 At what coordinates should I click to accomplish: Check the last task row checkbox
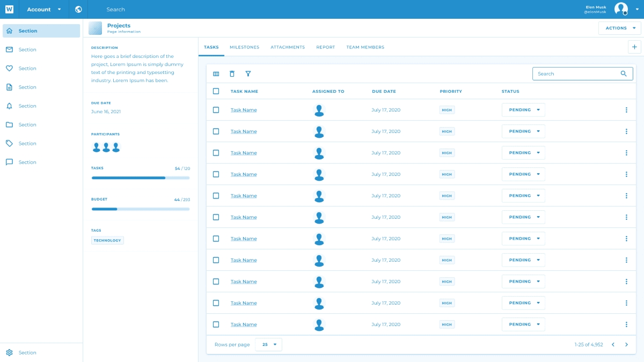216,324
